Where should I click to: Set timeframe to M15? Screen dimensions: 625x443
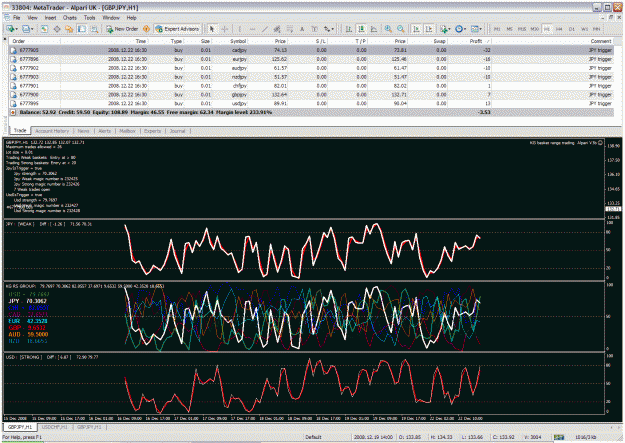pyautogui.click(x=522, y=29)
